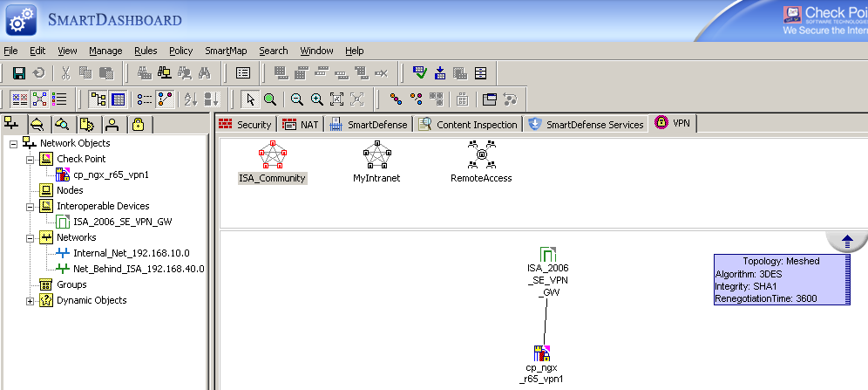Open the File menu
The width and height of the screenshot is (868, 390).
(x=10, y=51)
